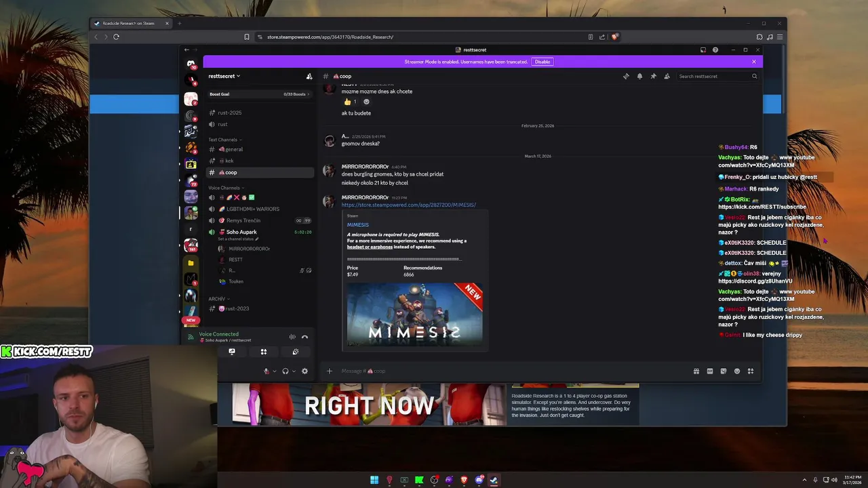The image size is (868, 488).
Task: Select Roadside Research on Steam tab
Action: click(132, 23)
